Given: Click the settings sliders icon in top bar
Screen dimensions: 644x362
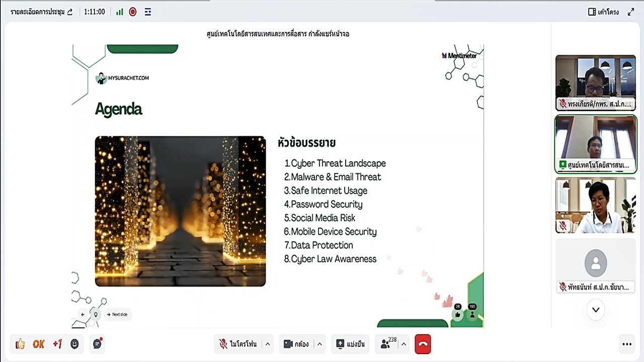Looking at the screenshot, I should tap(147, 12).
